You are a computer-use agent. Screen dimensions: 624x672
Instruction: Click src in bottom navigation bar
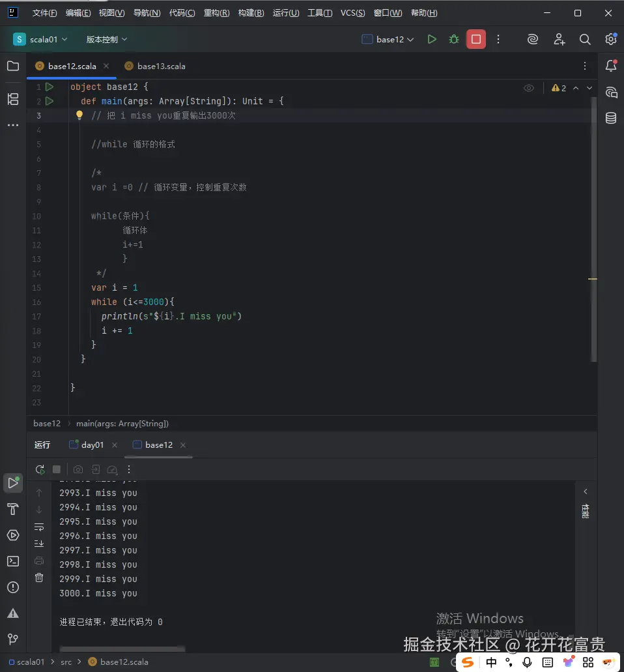pyautogui.click(x=66, y=662)
